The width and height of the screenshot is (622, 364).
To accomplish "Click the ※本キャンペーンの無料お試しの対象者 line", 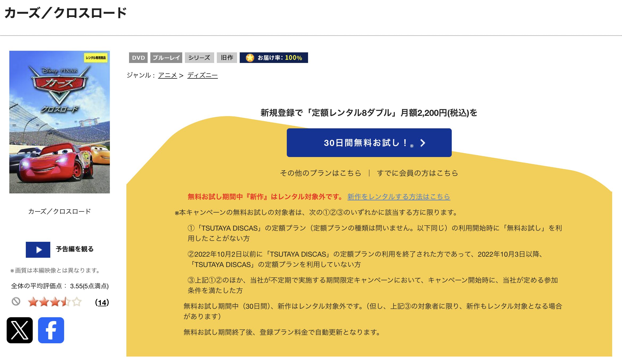I will [316, 212].
